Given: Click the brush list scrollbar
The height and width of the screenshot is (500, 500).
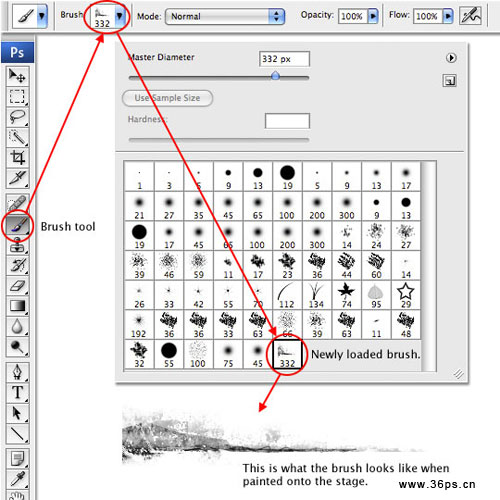Looking at the screenshot, I should (x=429, y=266).
